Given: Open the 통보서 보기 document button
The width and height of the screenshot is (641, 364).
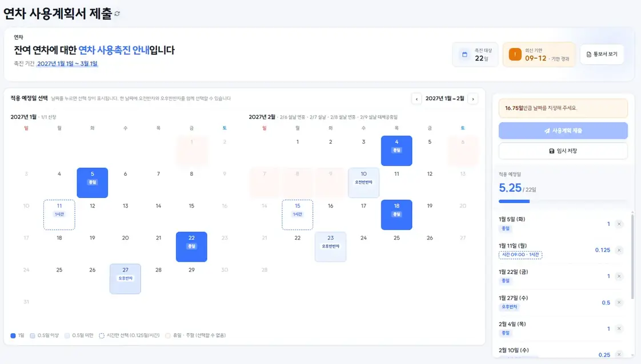Looking at the screenshot, I should click(602, 54).
